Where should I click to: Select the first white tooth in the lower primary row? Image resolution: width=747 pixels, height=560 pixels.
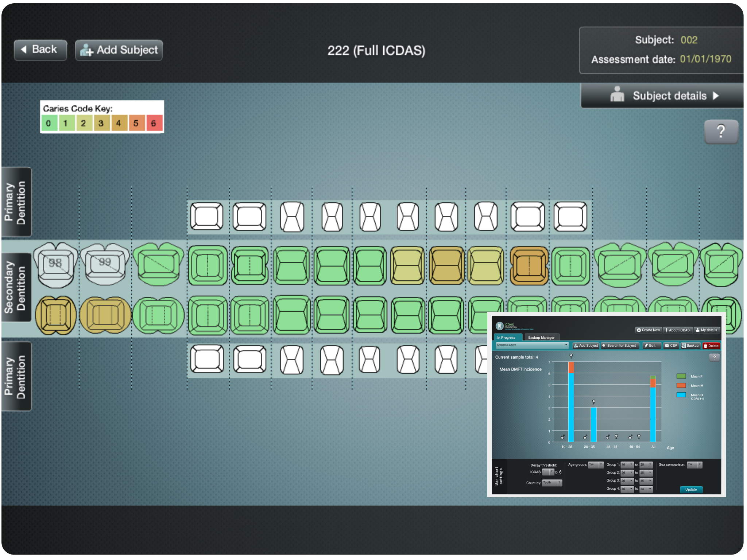(207, 359)
